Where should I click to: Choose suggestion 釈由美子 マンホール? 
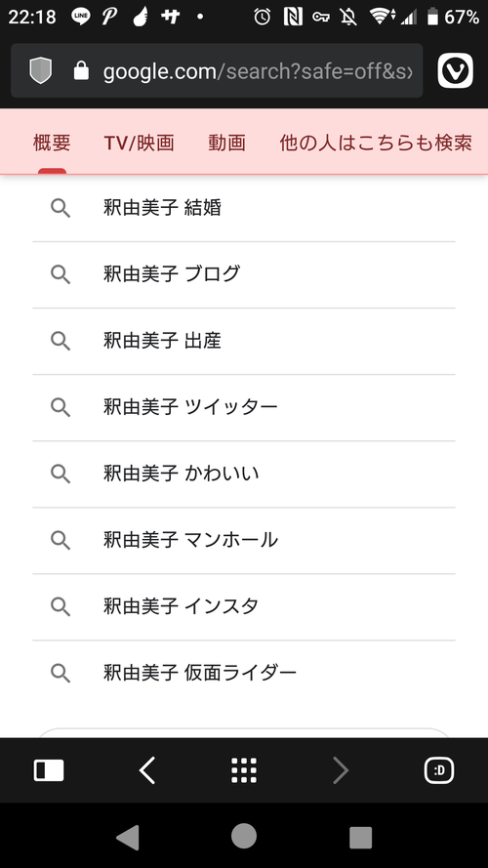[244, 540]
